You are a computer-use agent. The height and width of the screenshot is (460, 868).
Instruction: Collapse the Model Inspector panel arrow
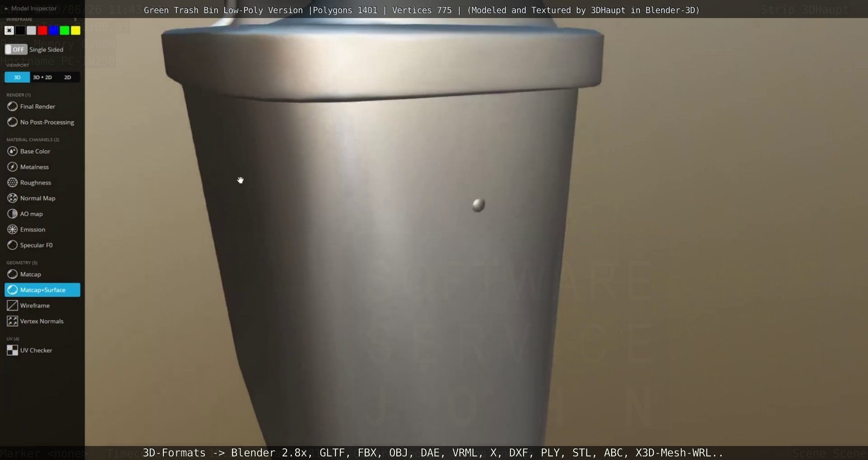tap(6, 9)
